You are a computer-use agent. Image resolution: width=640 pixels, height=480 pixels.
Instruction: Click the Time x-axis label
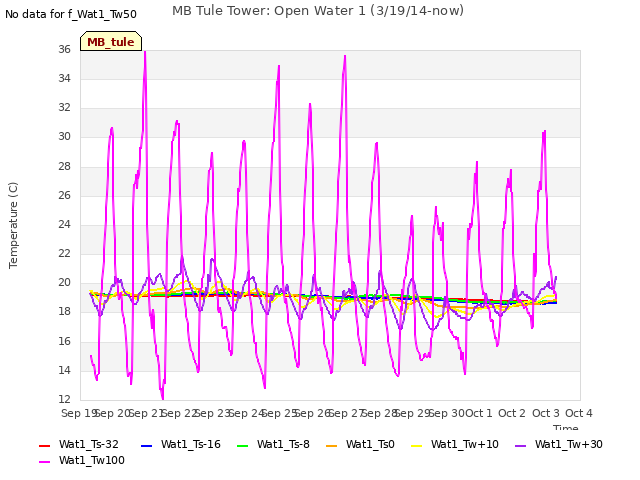(566, 427)
